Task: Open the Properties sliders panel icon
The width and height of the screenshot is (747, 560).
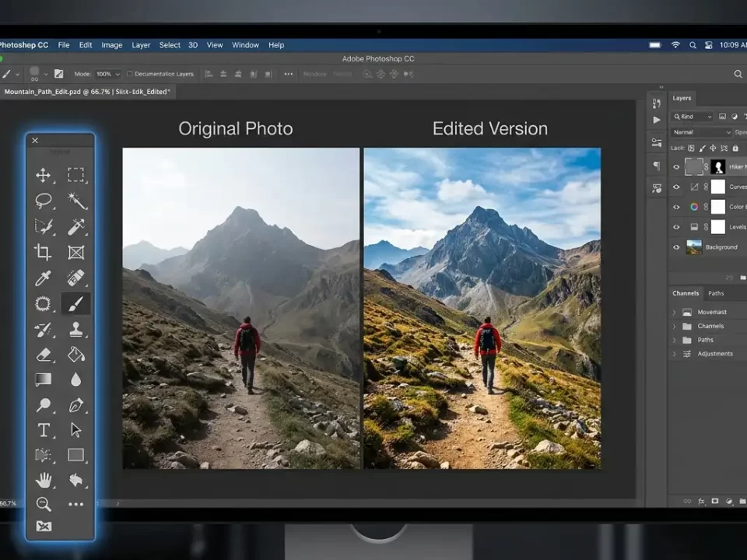Action: (657, 142)
